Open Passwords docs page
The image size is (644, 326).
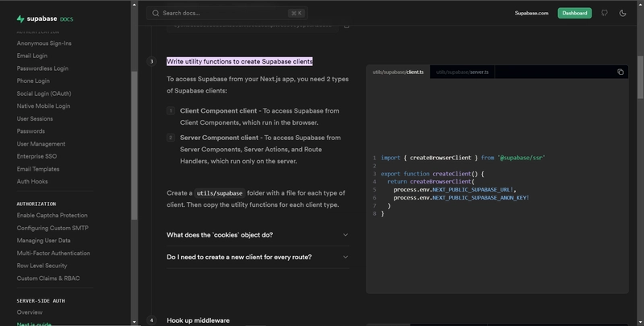pos(31,131)
